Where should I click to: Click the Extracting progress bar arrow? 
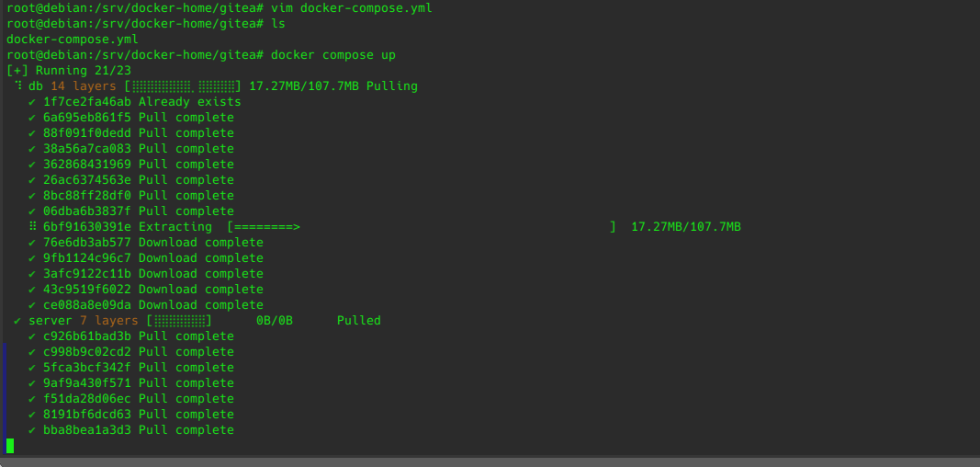click(x=267, y=227)
